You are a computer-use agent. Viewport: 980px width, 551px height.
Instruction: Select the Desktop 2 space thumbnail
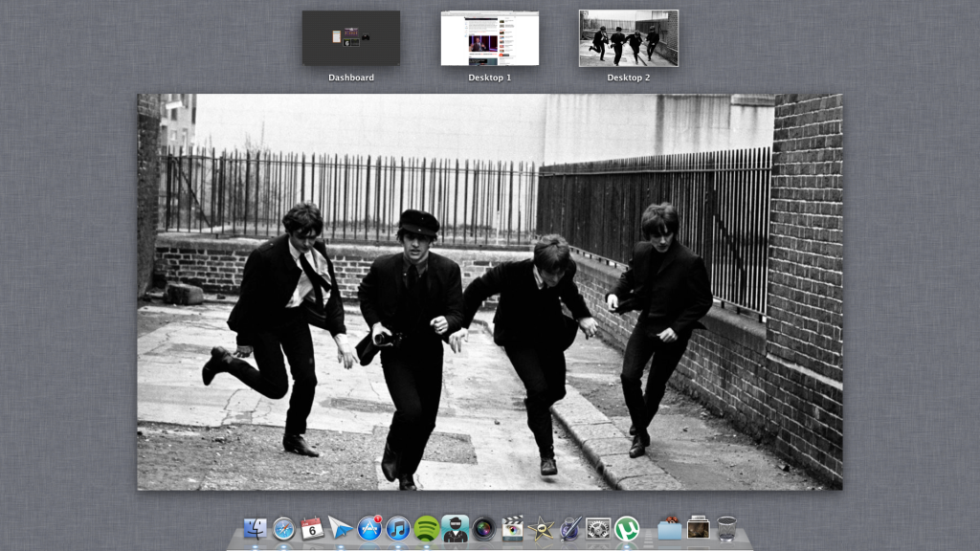click(629, 38)
